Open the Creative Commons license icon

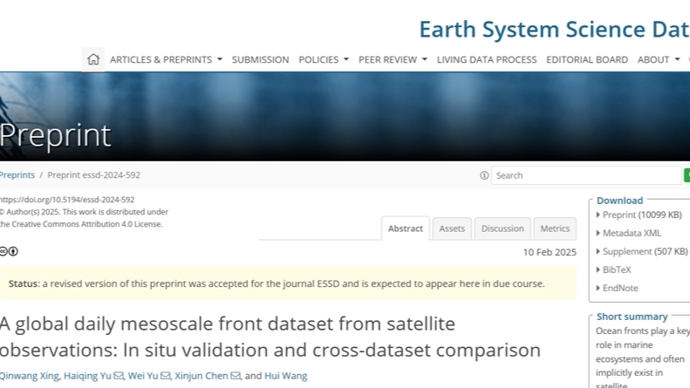(x=9, y=251)
